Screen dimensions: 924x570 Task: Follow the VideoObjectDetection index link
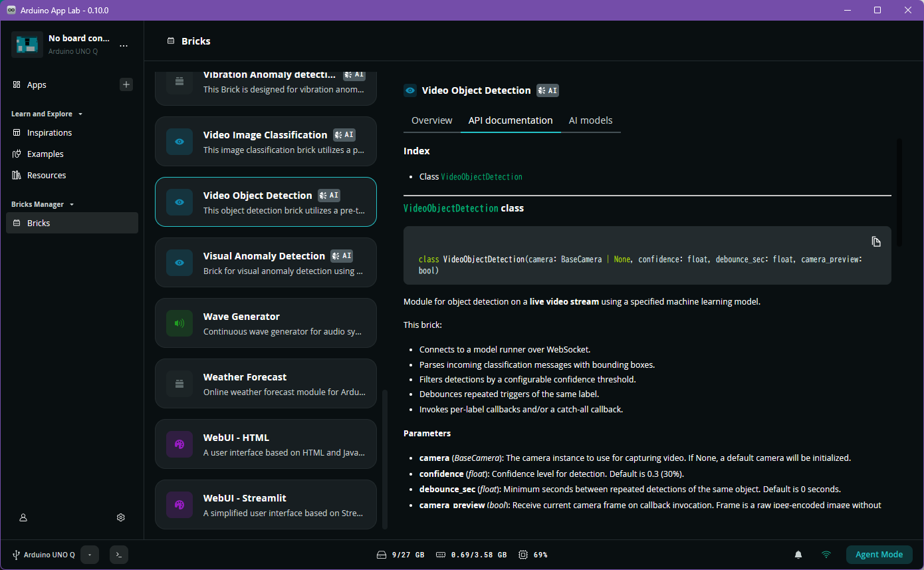tap(482, 177)
